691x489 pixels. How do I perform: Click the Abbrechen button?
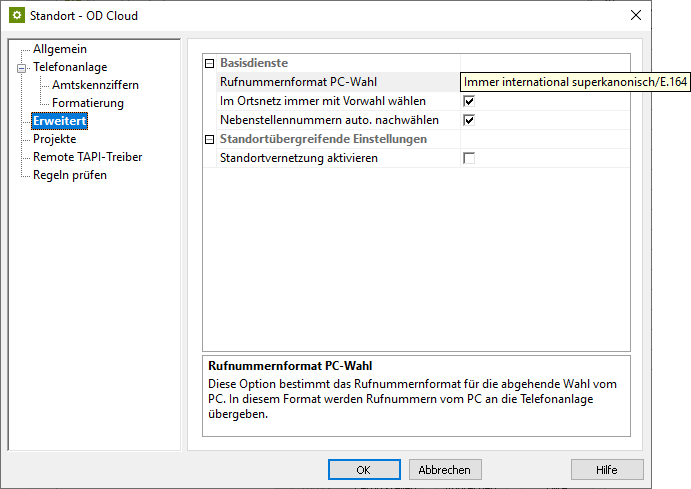point(445,469)
